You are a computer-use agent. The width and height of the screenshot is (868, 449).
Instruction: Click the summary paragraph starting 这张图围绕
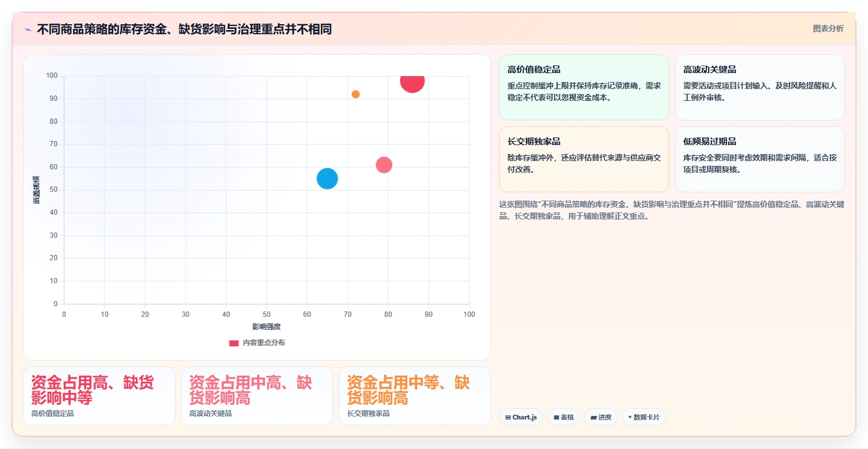click(672, 210)
